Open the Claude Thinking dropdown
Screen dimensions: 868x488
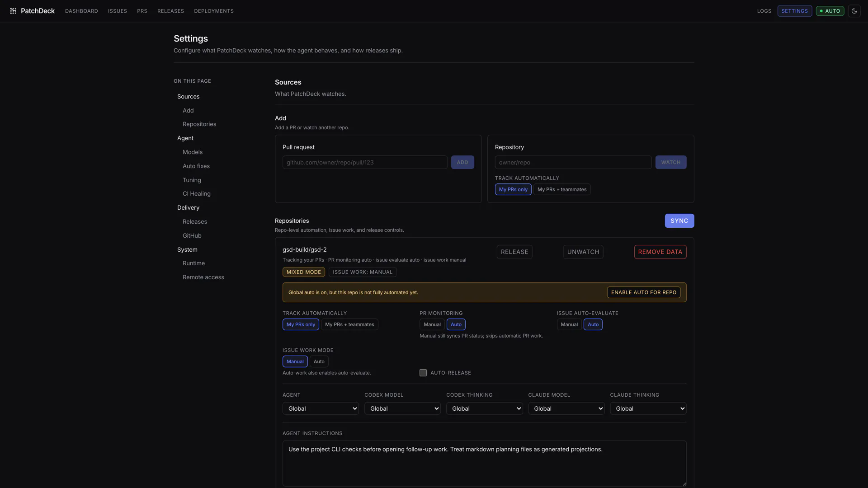[648, 408]
